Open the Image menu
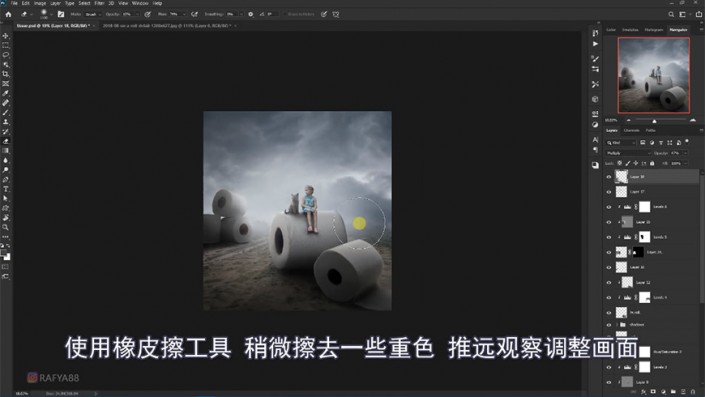Image resolution: width=705 pixels, height=397 pixels. point(40,3)
